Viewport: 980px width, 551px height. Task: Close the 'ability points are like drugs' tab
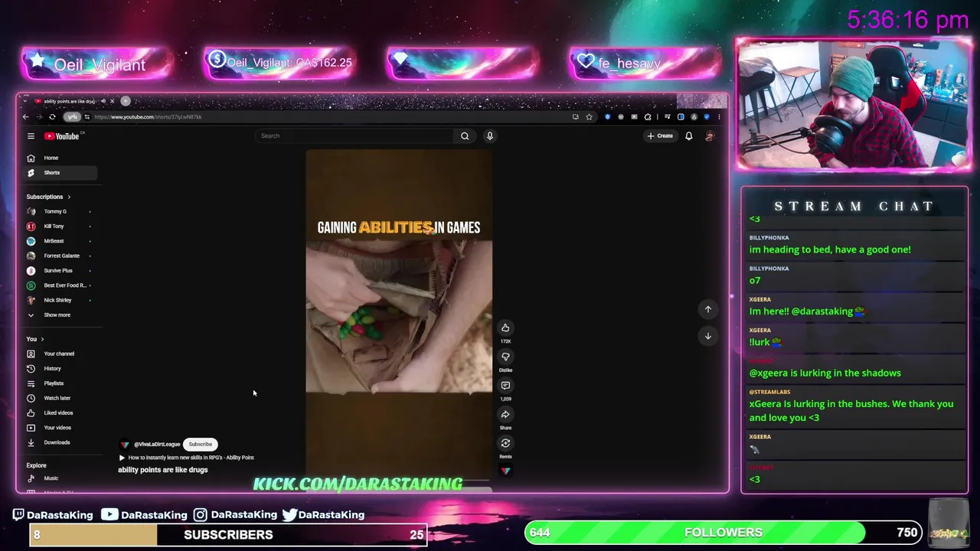click(112, 101)
